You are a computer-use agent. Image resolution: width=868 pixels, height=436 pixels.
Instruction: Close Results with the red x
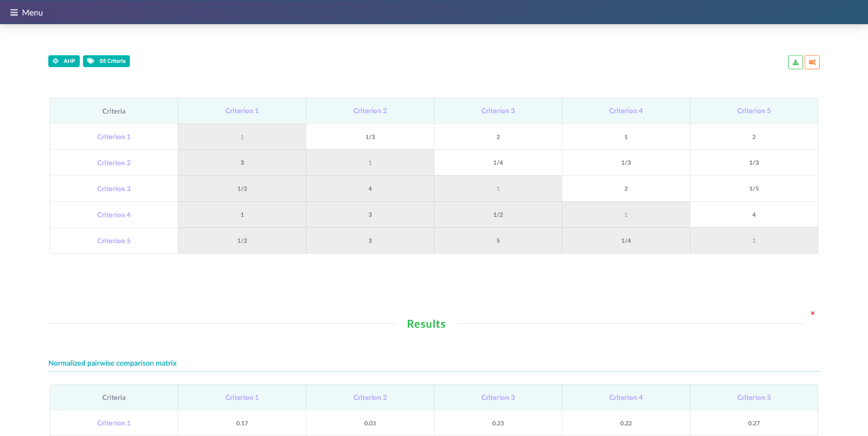click(x=813, y=313)
